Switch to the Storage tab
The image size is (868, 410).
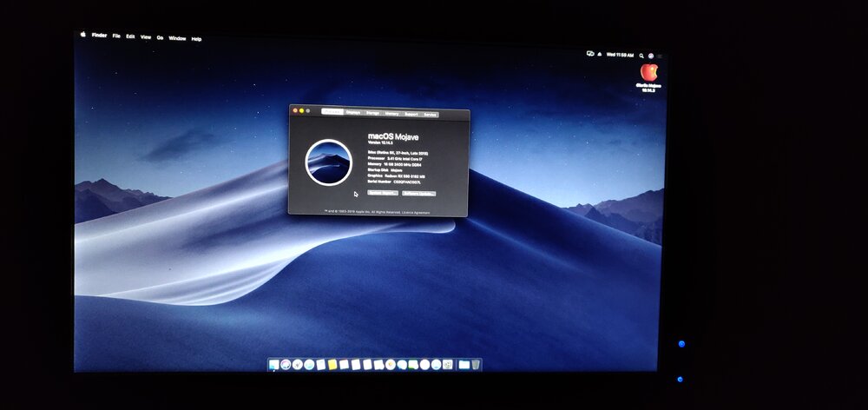[x=372, y=113]
